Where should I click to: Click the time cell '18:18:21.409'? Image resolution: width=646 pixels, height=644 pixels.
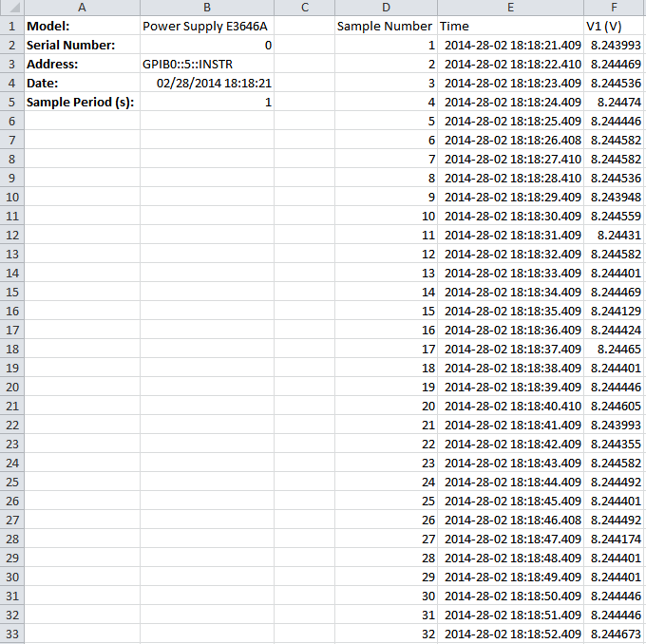(510, 45)
